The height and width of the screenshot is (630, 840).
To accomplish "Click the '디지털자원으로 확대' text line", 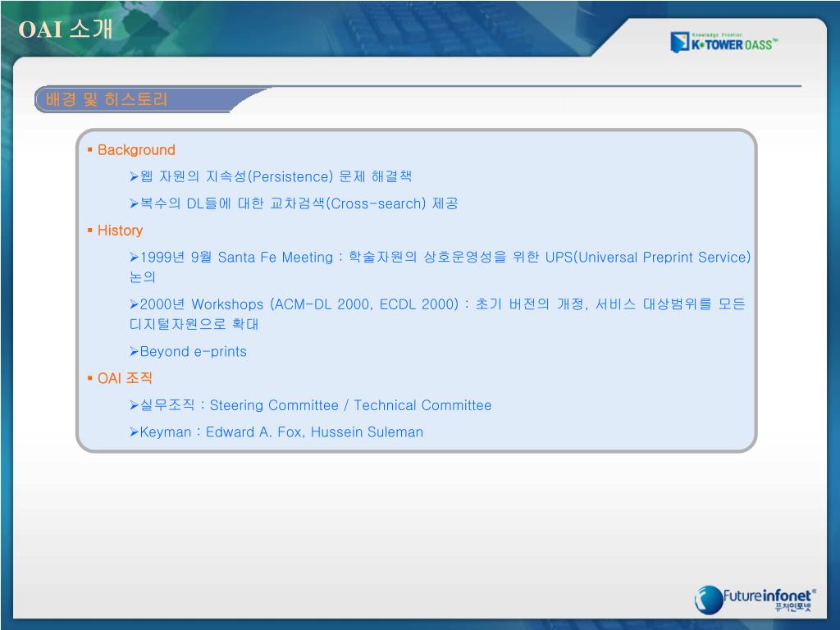I will [x=194, y=324].
